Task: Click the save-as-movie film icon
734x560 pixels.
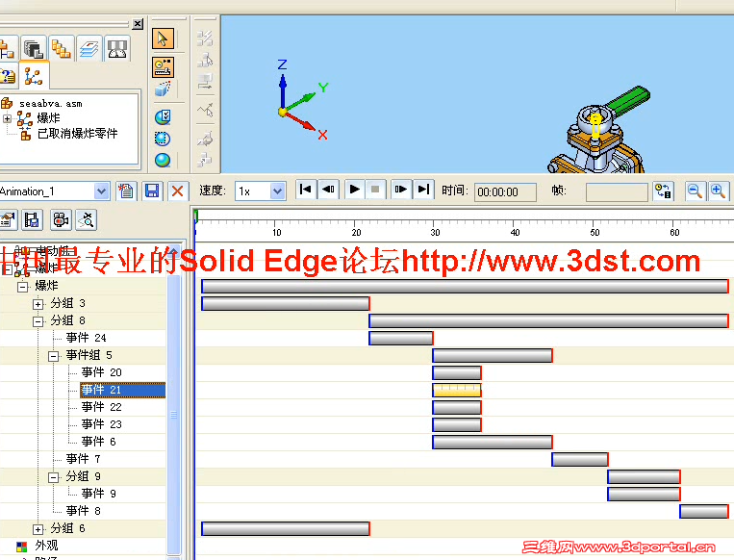Action: (x=32, y=219)
